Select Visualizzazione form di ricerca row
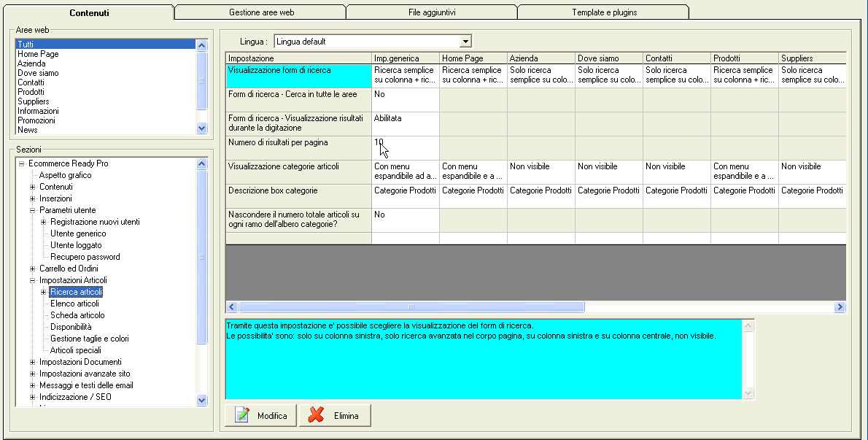The image size is (868, 440). 298,76
